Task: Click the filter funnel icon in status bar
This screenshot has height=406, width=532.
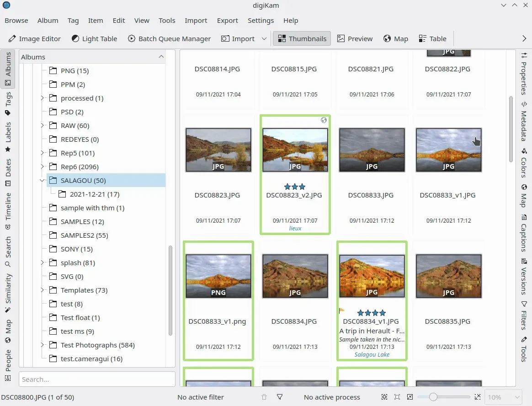Action: tap(280, 397)
